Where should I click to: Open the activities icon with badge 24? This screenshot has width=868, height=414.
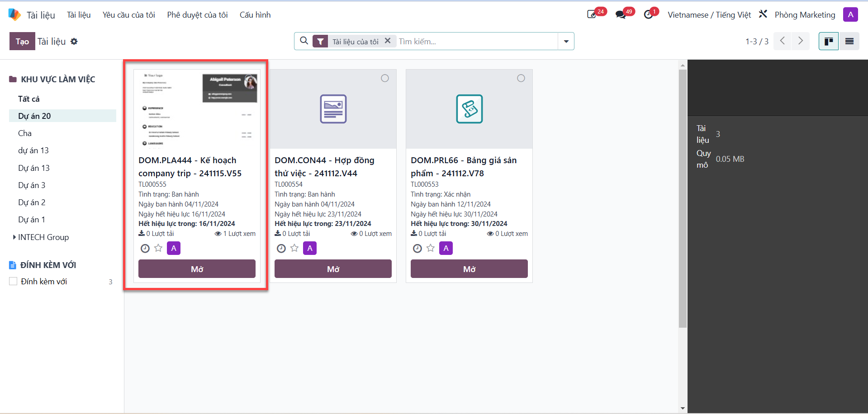pos(592,14)
